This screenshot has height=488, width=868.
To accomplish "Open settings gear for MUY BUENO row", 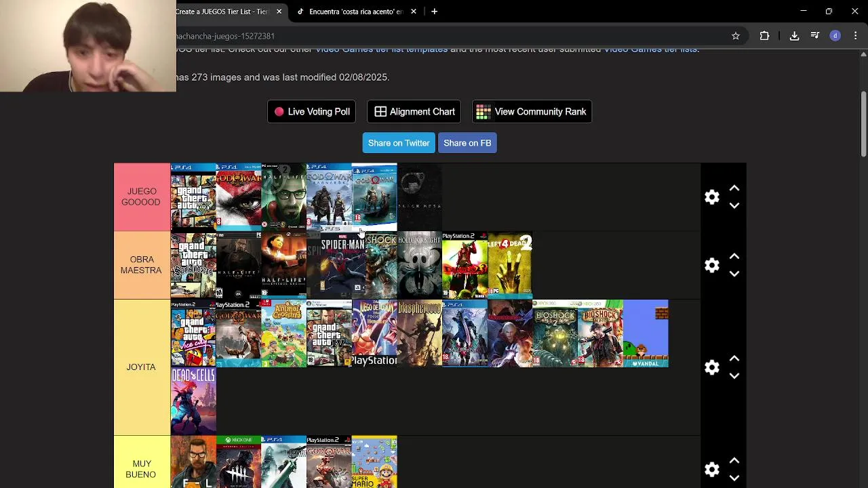I will tap(711, 470).
